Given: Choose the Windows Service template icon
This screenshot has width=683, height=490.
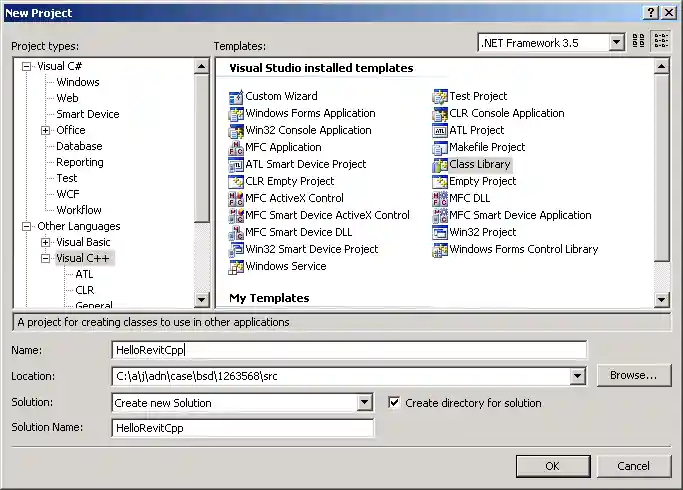Looking at the screenshot, I should (x=237, y=267).
